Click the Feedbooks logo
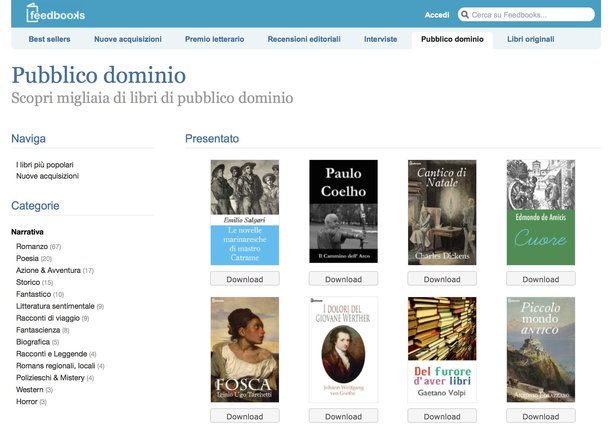Image resolution: width=610 pixels, height=431 pixels. (56, 13)
